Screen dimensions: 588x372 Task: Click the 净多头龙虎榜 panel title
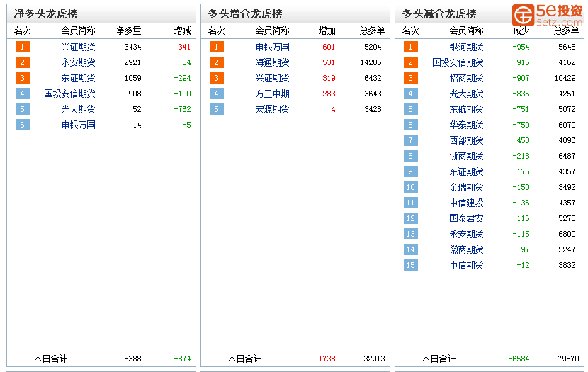click(46, 14)
